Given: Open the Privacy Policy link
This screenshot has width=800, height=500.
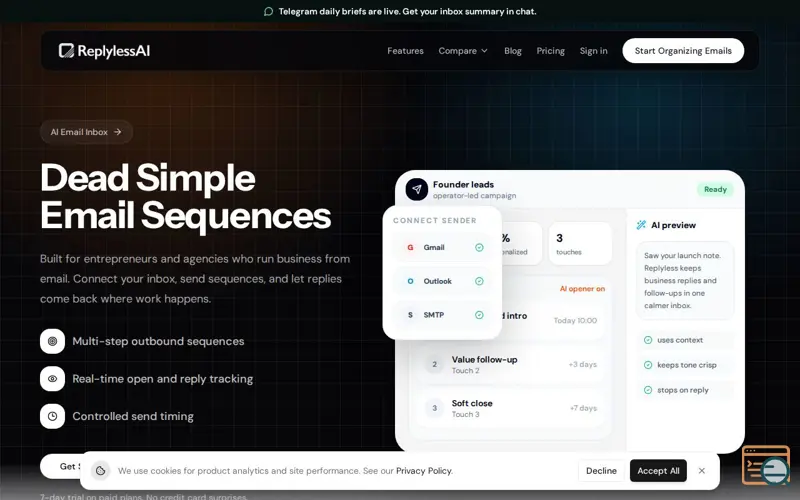Looking at the screenshot, I should click(423, 470).
